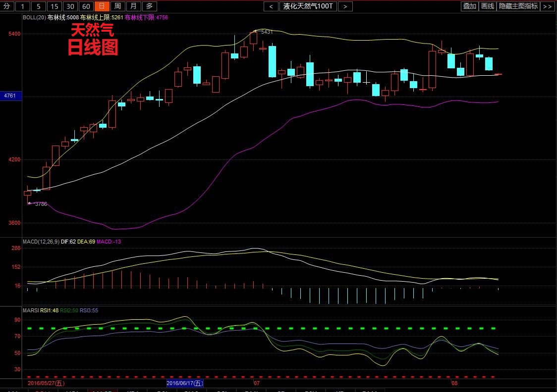Open the 叠加 overlay tool
557x392 pixels.
[469, 6]
